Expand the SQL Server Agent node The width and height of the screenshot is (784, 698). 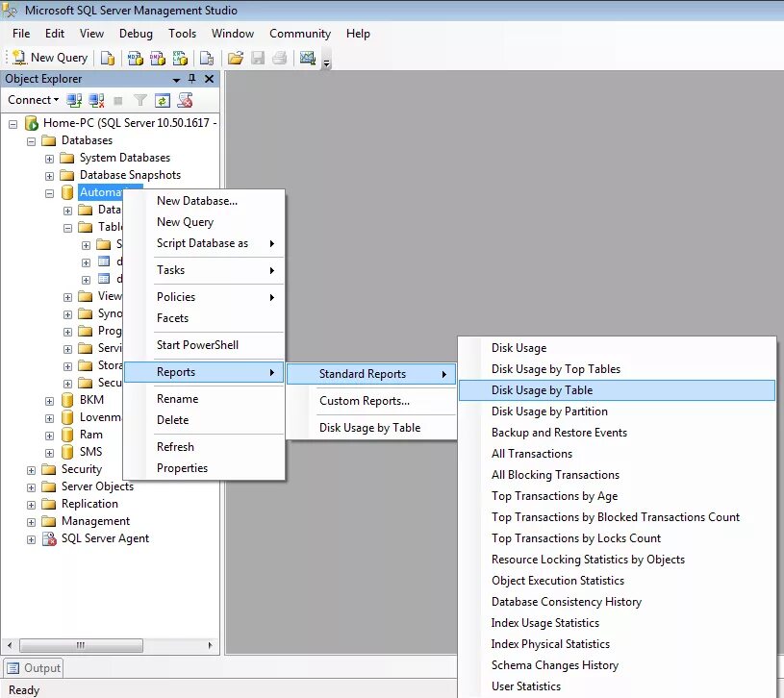click(x=31, y=539)
